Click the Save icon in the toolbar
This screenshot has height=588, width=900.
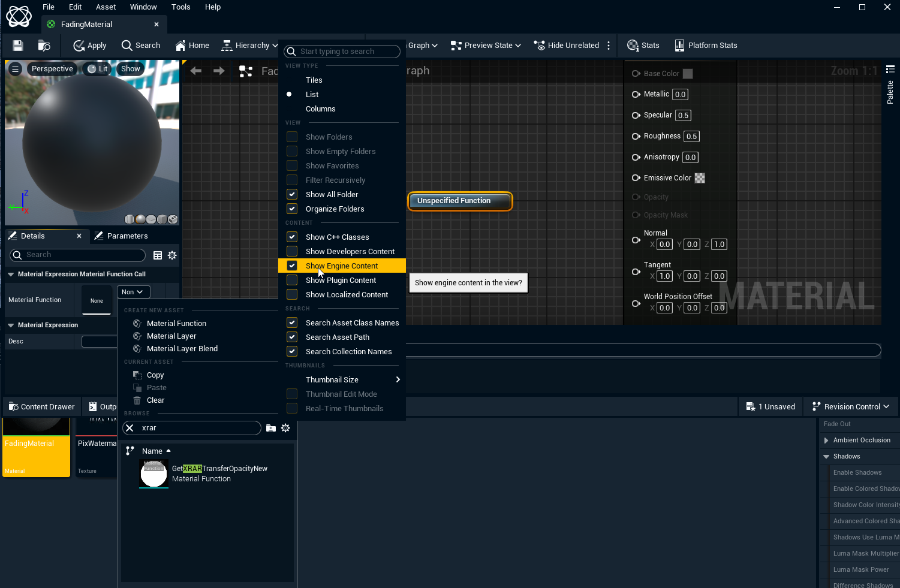18,46
